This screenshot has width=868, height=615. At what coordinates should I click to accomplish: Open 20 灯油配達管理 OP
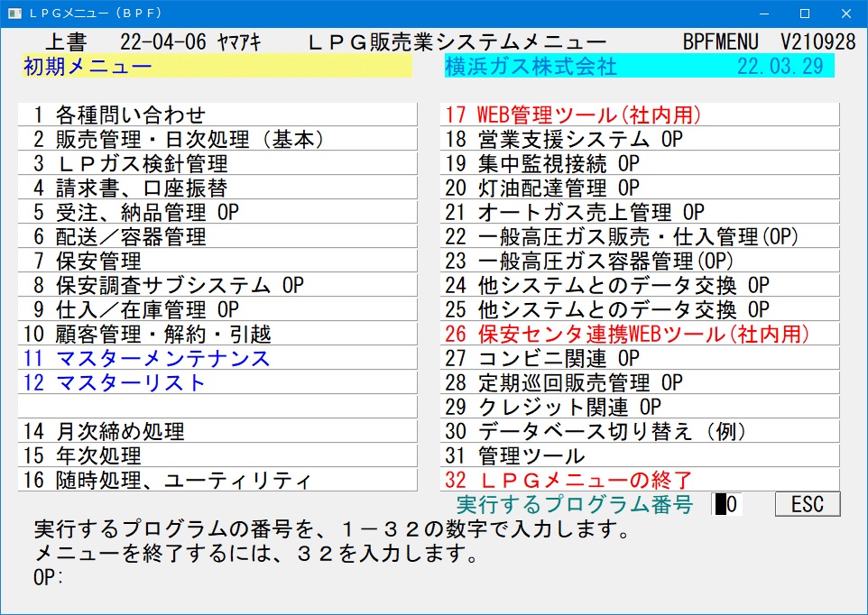[x=640, y=188]
